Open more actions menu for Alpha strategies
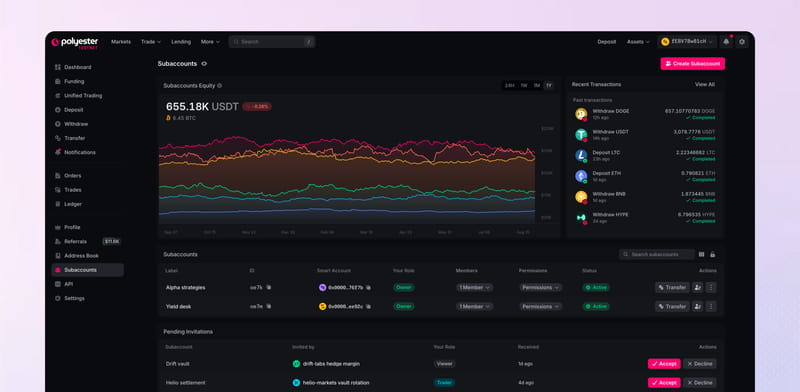 (711, 287)
